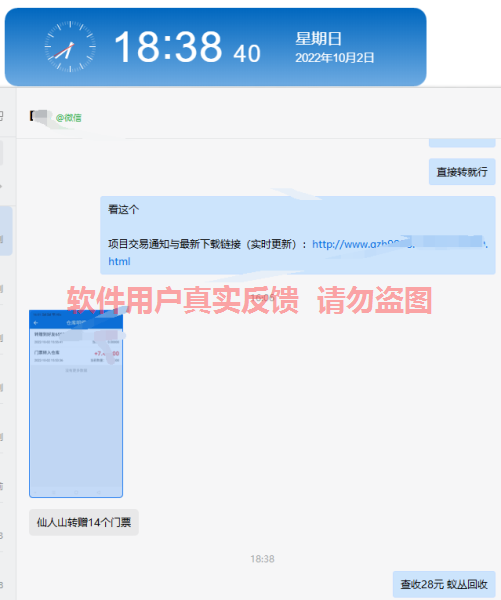Viewport: 501px width, 600px height.
Task: Select the 仙人山转赠14个门票 message bubble
Action: coord(84,522)
